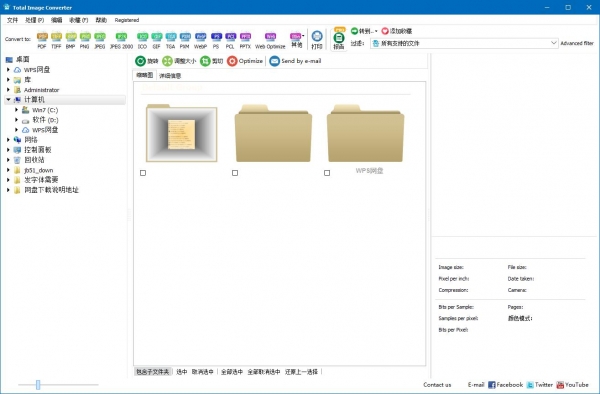Click the 报告 report icon

[x=339, y=39]
